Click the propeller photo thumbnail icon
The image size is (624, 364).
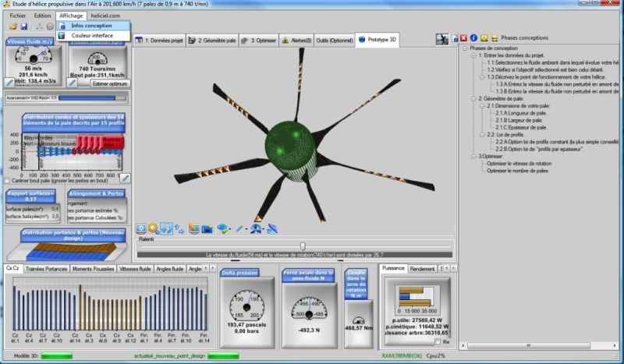441,39
